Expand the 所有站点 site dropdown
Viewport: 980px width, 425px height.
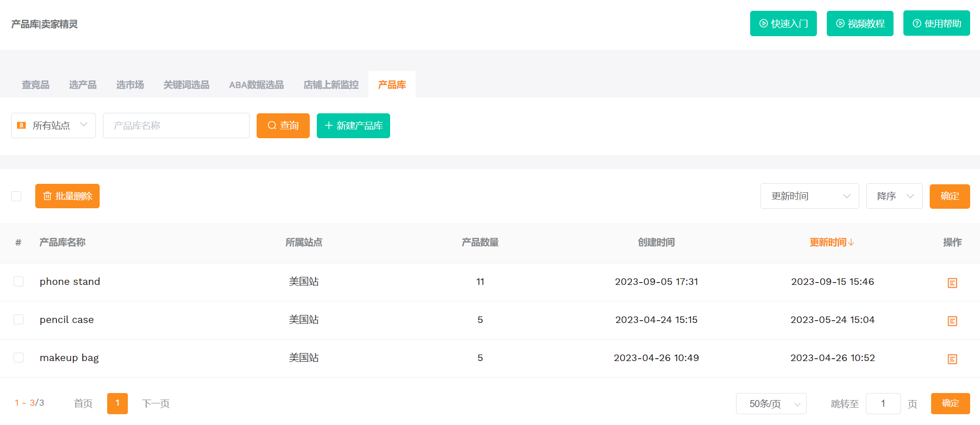[54, 126]
